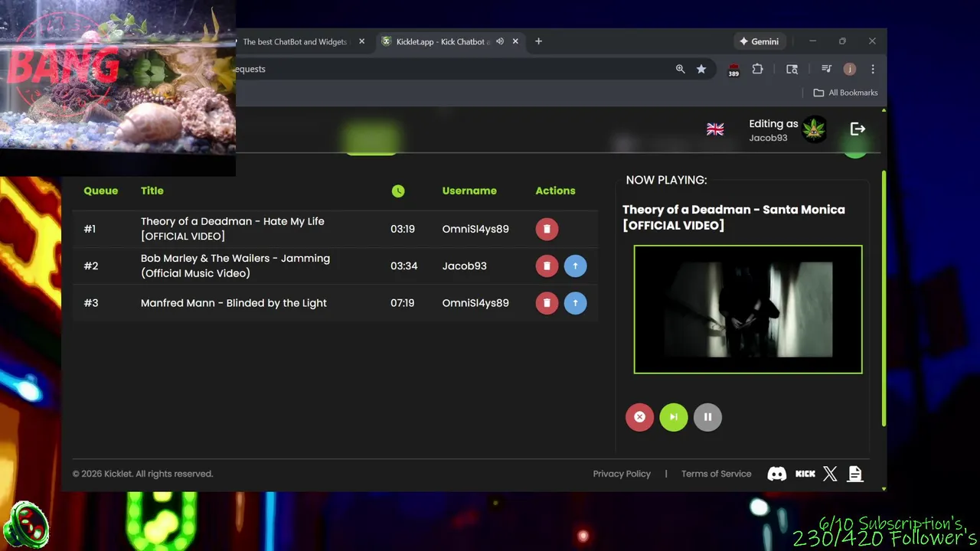Close The best ChatBot and Widgets tab
Viewport: 980px width, 551px height.
(x=362, y=41)
